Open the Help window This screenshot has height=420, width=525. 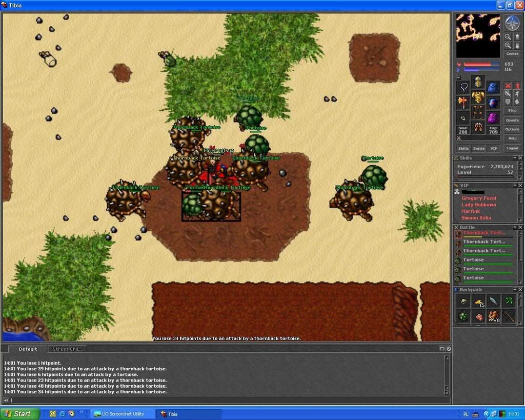[512, 138]
